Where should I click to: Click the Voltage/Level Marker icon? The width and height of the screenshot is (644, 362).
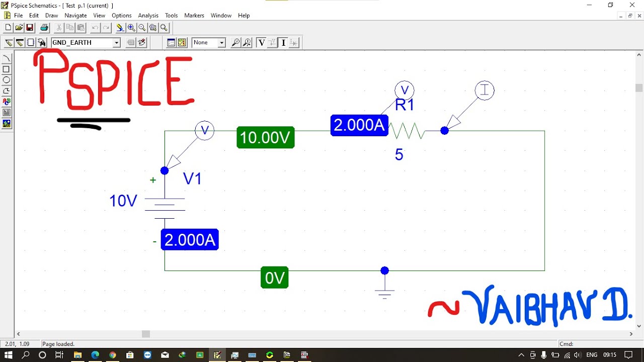pyautogui.click(x=235, y=43)
